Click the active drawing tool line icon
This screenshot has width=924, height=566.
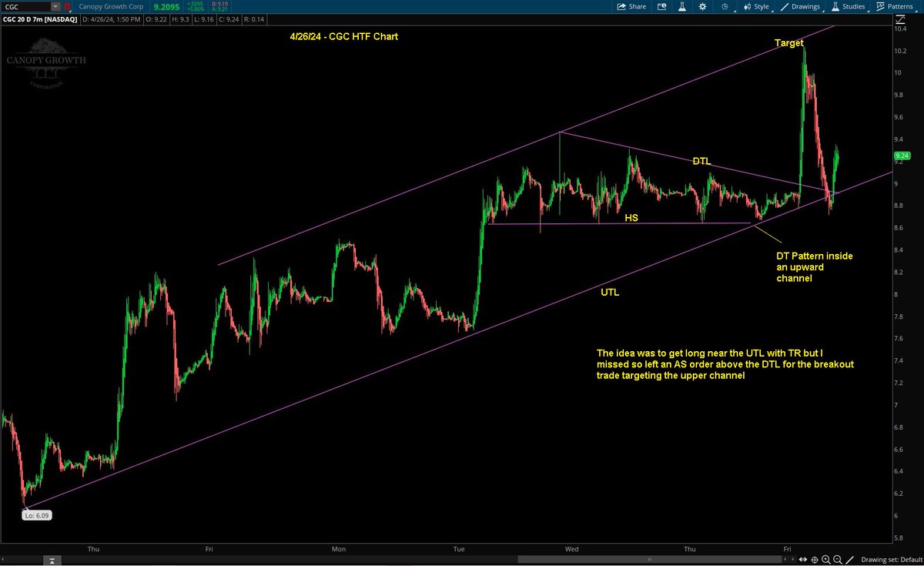849,560
